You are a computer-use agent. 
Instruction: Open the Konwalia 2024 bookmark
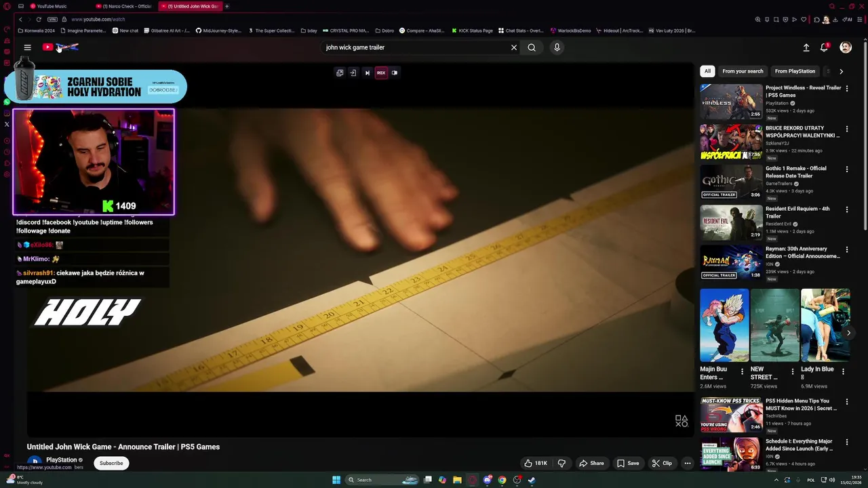37,30
